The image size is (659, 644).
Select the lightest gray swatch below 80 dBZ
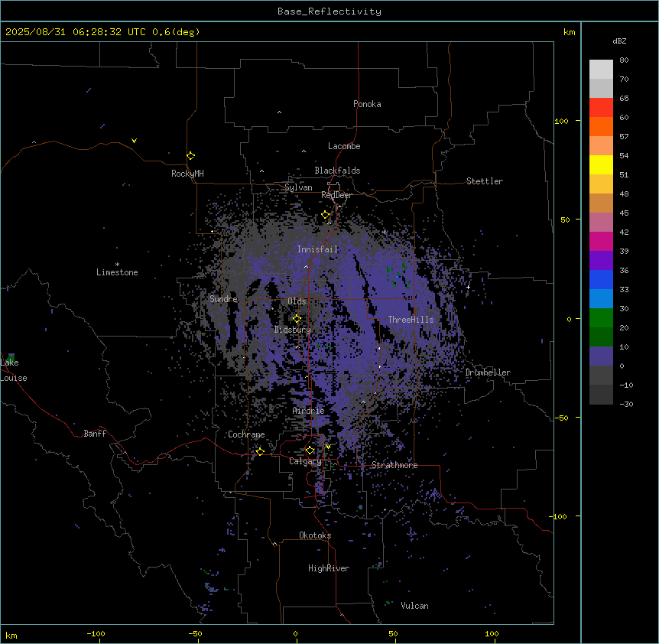[x=601, y=70]
